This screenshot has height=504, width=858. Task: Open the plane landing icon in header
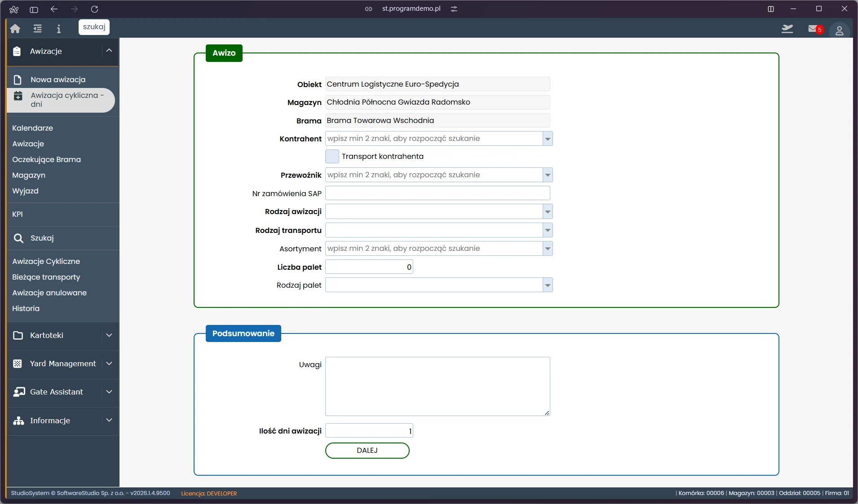pos(787,29)
